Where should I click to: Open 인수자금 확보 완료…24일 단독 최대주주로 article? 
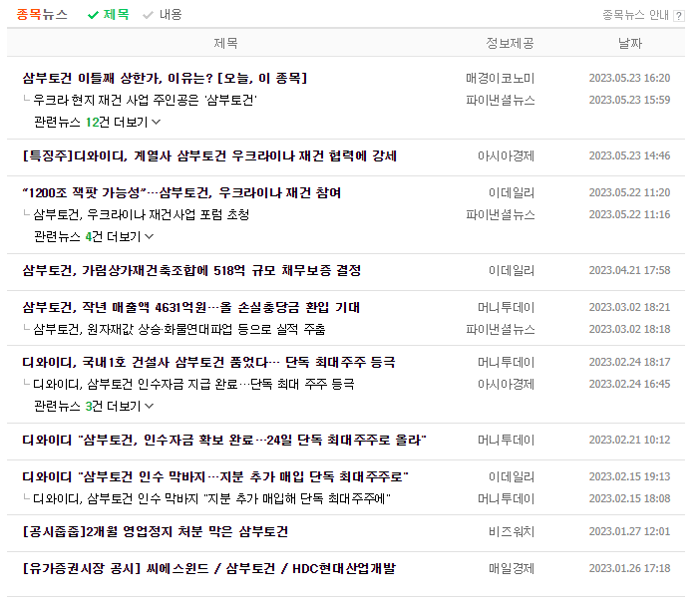pos(224,441)
